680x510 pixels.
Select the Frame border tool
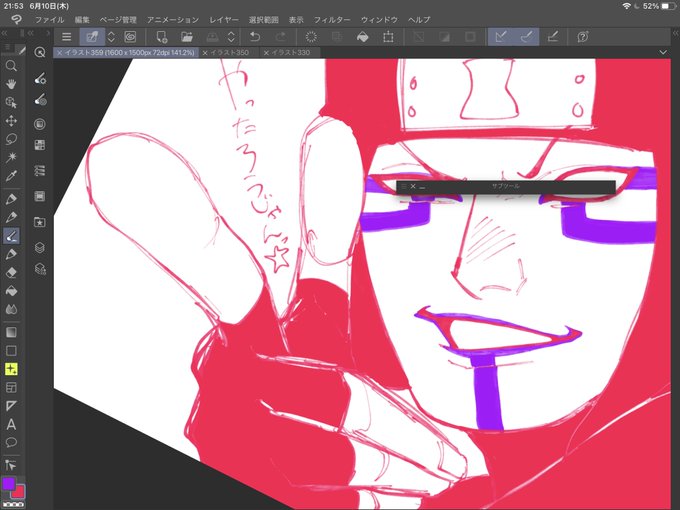(11, 387)
